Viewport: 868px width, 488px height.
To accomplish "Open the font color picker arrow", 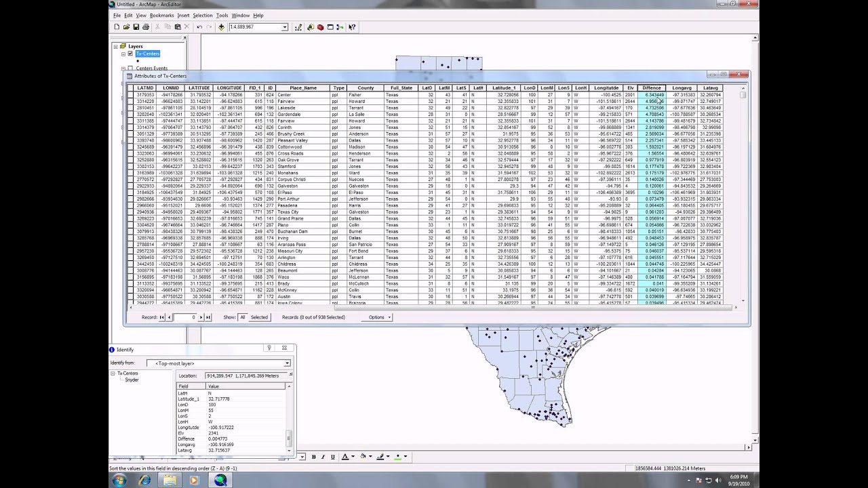I will (353, 457).
